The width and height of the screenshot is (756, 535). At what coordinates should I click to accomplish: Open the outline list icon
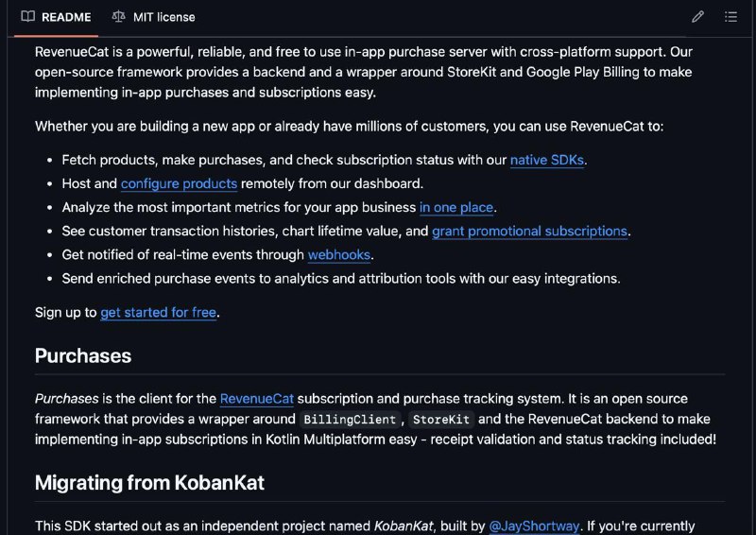pos(730,17)
